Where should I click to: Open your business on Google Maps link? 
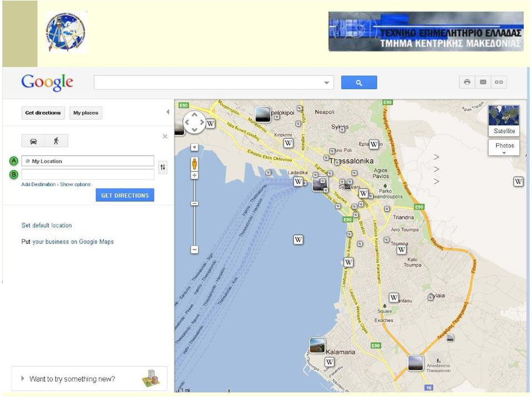click(73, 242)
